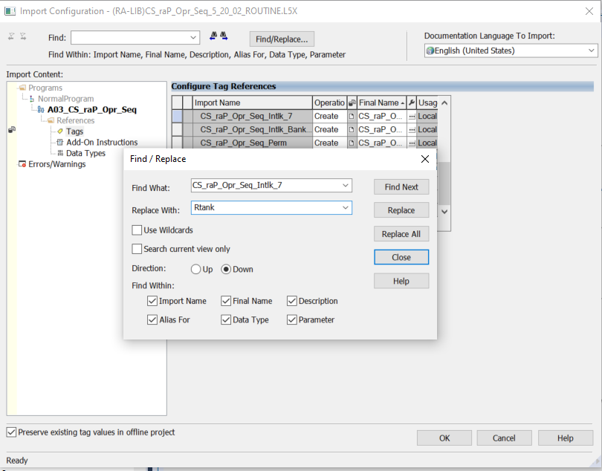This screenshot has height=471, width=602.
Task: Click Help button in Find / Replace dialog
Action: click(x=401, y=281)
